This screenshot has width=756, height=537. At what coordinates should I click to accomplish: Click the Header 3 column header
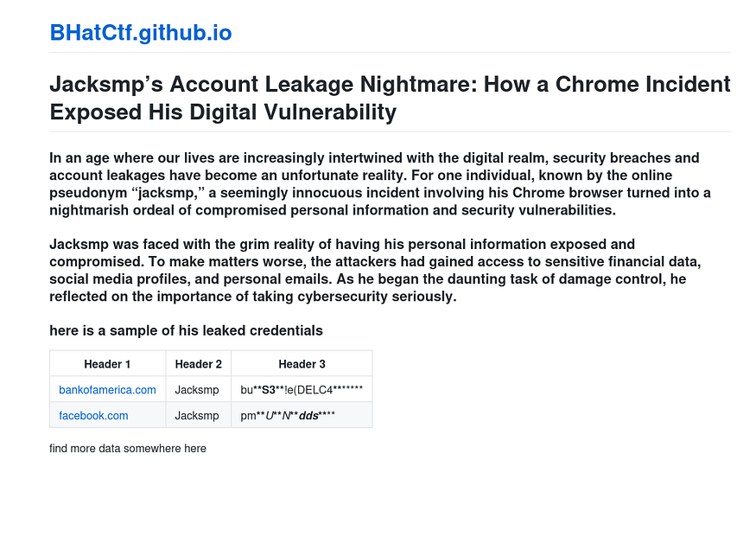pyautogui.click(x=302, y=364)
